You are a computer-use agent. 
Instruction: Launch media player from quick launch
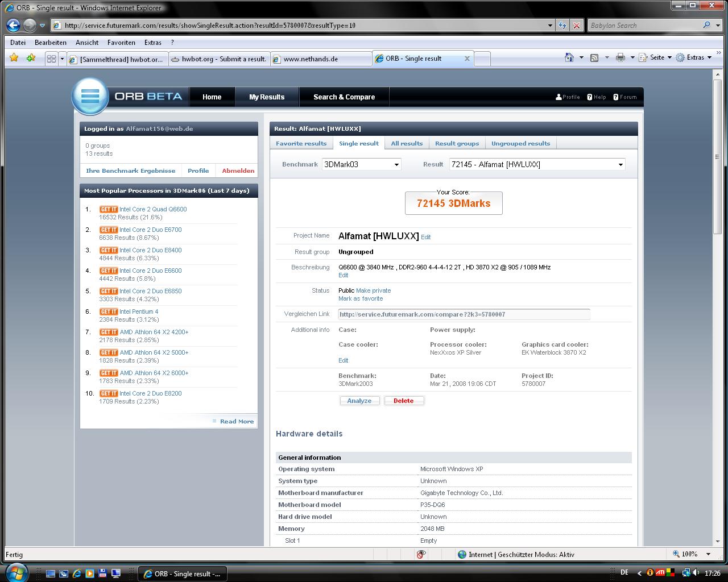click(90, 573)
